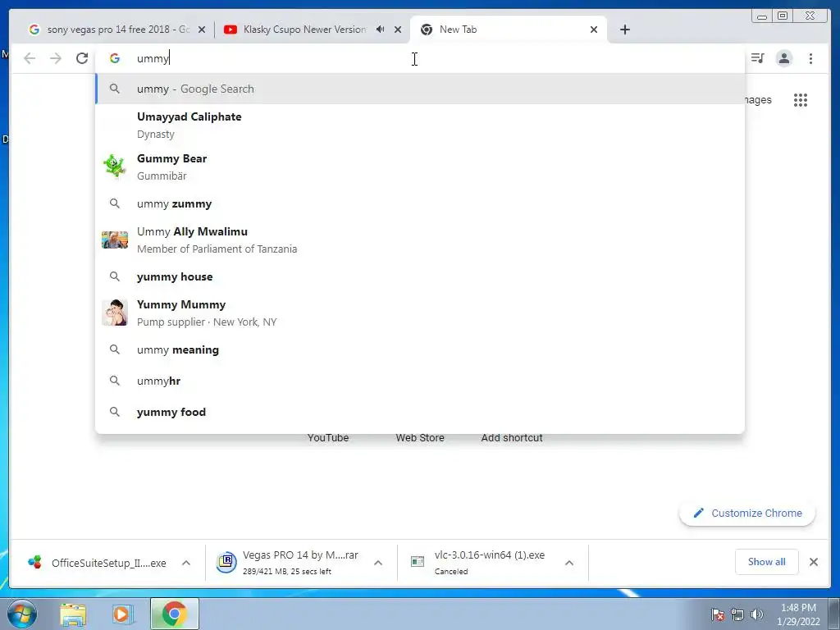Select 'ummy zummy' suggestion

click(x=420, y=203)
